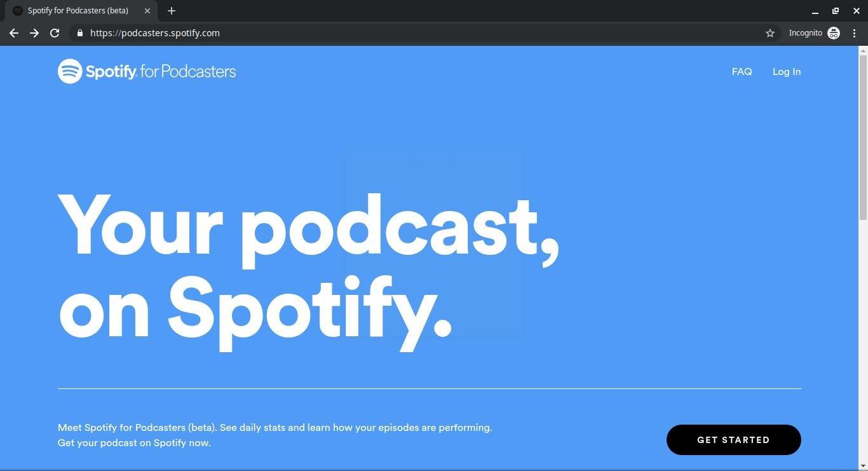The width and height of the screenshot is (868, 471).
Task: Click the GET STARTED button
Action: 734,440
